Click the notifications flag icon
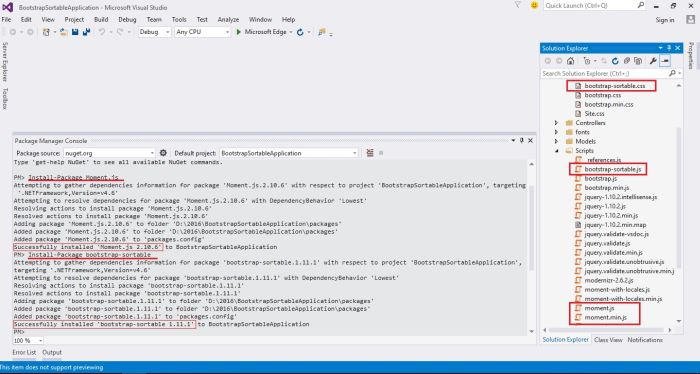The image size is (700, 374). (518, 5)
